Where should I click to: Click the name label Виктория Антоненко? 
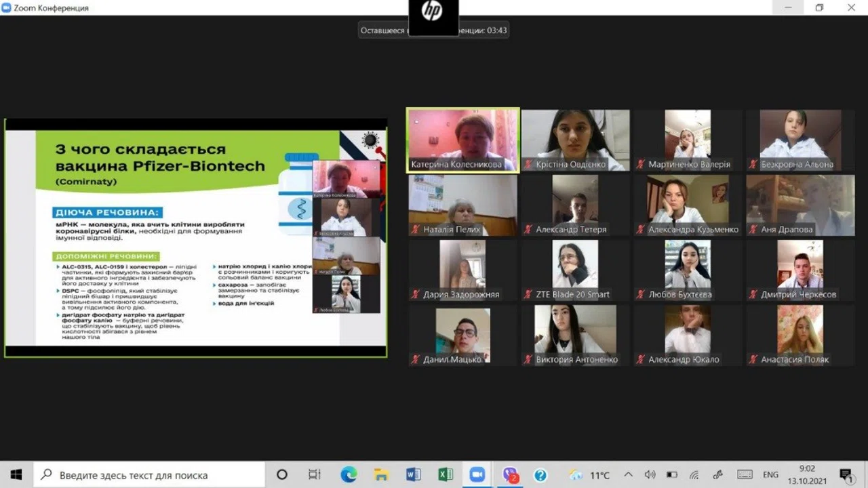[577, 360]
